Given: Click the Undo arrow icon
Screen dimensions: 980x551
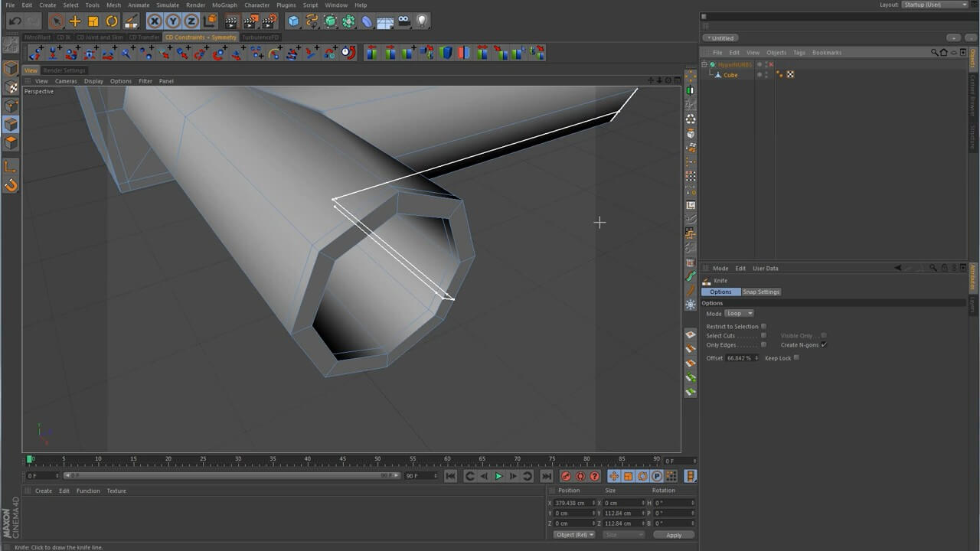Looking at the screenshot, I should (x=15, y=21).
